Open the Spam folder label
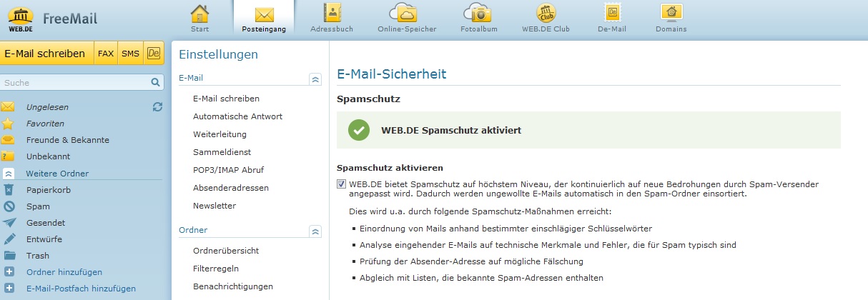This screenshot has width=868, height=300. (x=38, y=206)
